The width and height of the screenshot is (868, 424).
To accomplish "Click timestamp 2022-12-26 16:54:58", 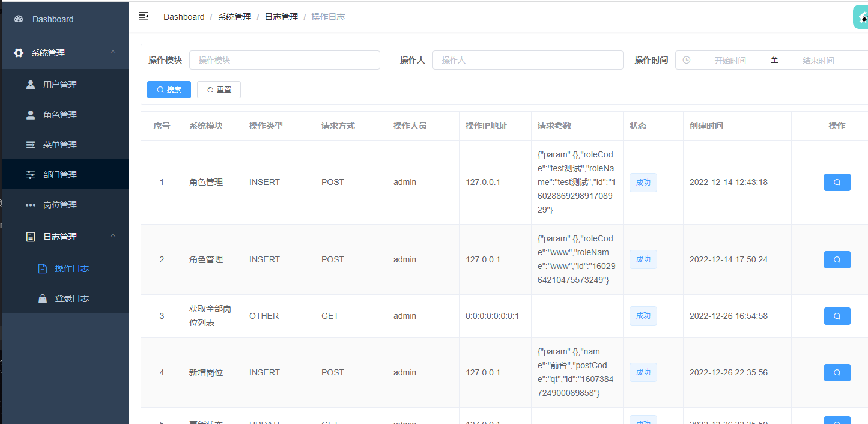I will coord(729,316).
